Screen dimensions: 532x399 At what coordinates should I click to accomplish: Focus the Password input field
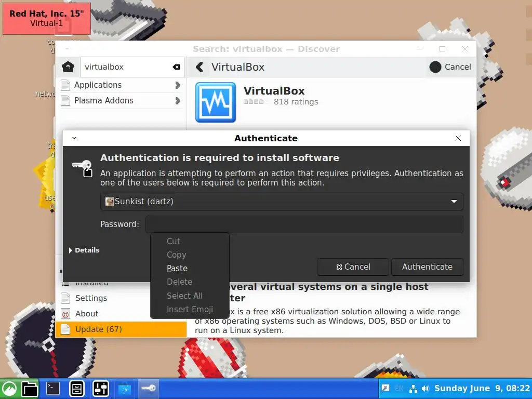tap(304, 224)
